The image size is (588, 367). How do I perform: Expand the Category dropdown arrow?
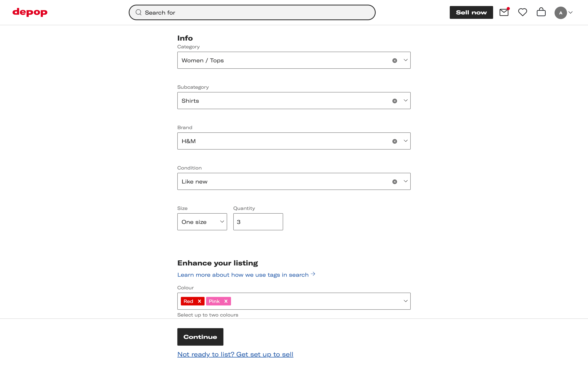point(406,60)
